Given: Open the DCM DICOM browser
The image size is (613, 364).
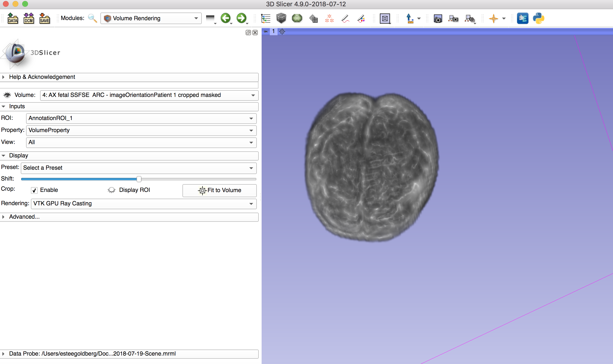Looking at the screenshot, I should point(28,18).
